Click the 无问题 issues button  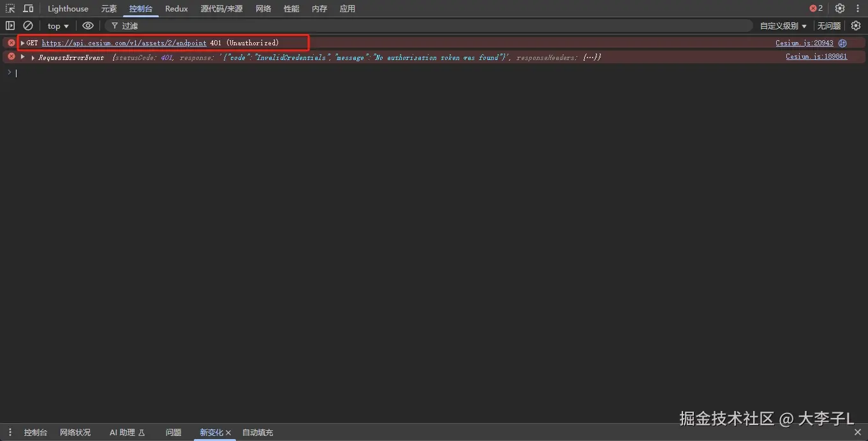click(x=829, y=26)
